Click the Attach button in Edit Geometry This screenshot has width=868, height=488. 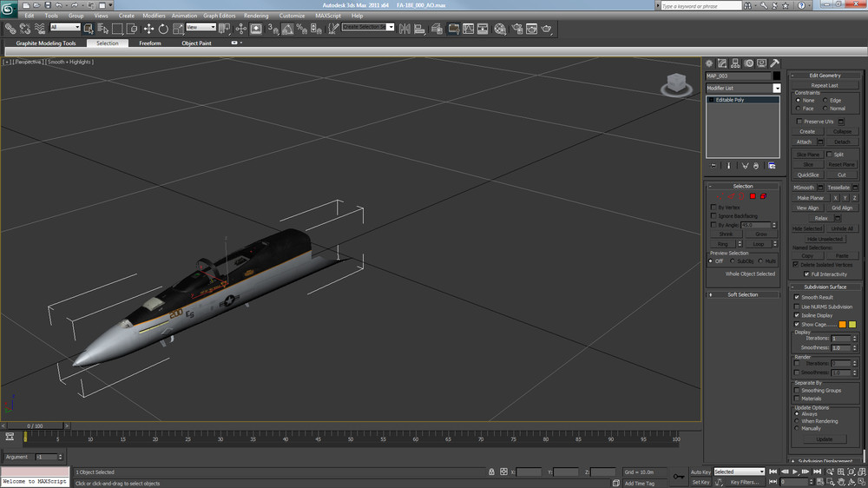pos(804,142)
